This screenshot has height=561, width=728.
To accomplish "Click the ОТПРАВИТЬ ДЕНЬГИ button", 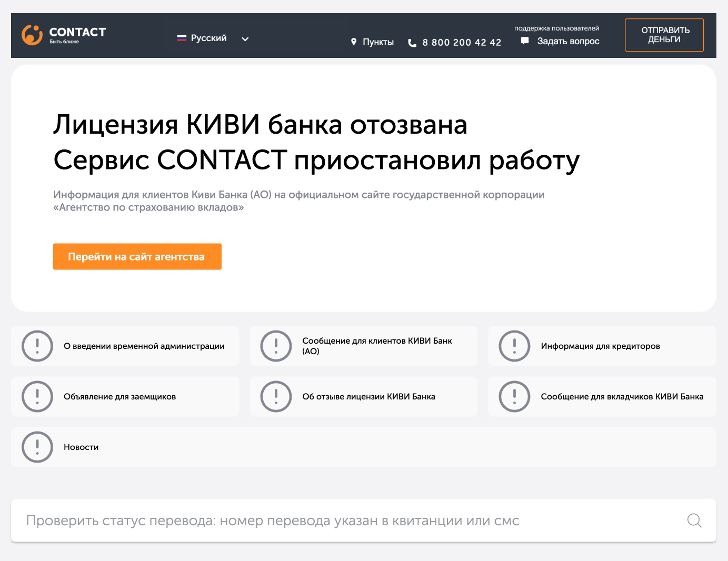I will (664, 35).
